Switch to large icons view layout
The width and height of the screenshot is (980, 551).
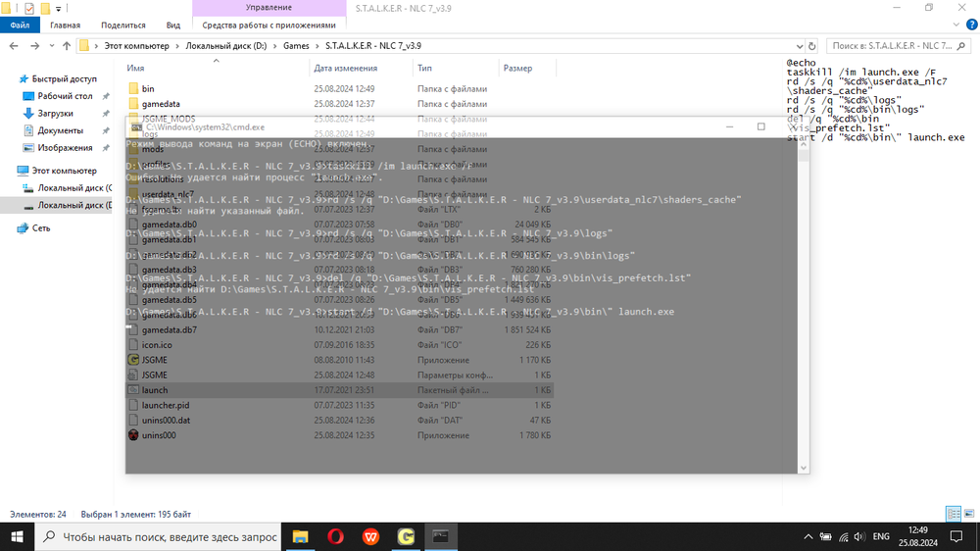[969, 514]
